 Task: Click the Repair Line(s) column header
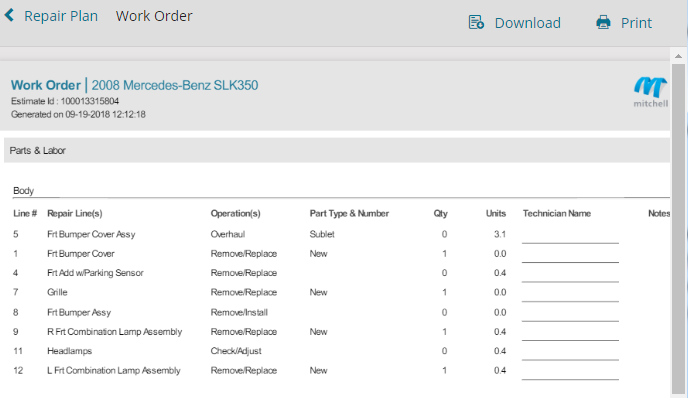[75, 214]
